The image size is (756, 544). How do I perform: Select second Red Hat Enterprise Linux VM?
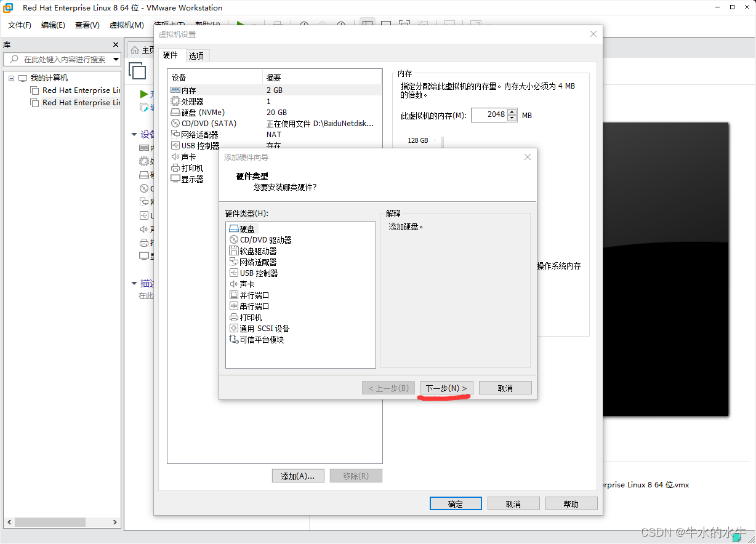click(74, 103)
